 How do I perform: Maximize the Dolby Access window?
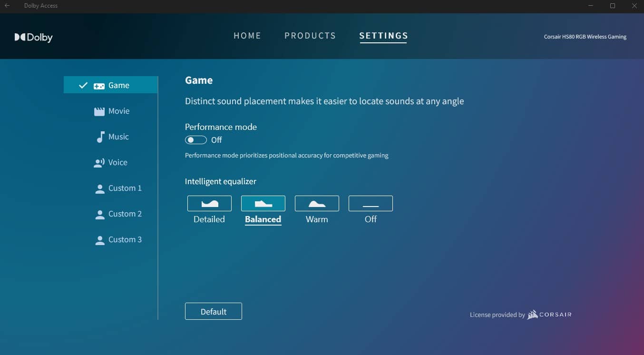(613, 6)
